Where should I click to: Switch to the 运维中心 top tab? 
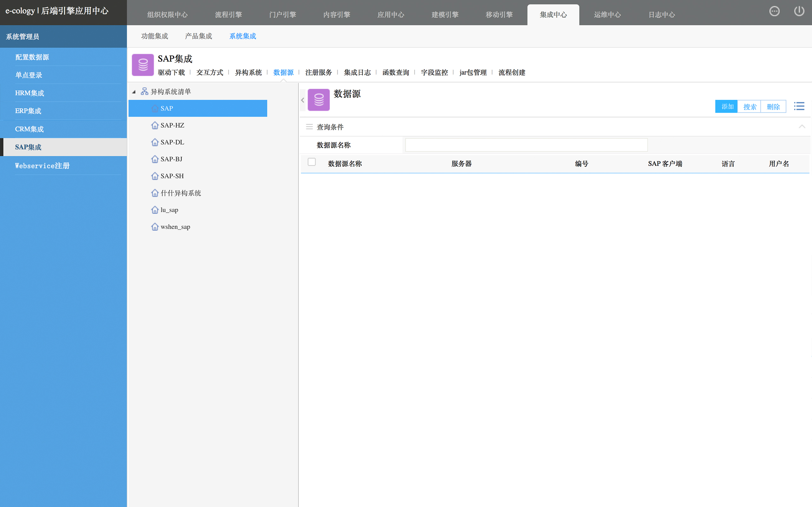click(607, 15)
